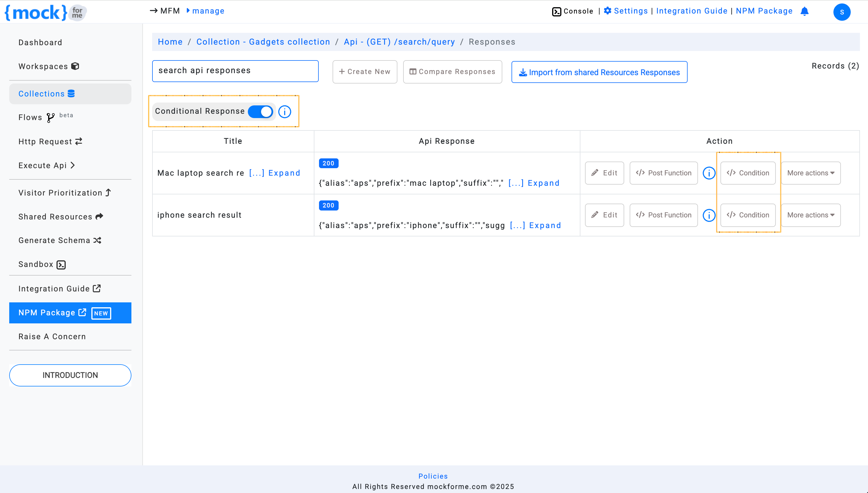Click the Sandbox terminal icon
This screenshot has width=868, height=493.
61,265
